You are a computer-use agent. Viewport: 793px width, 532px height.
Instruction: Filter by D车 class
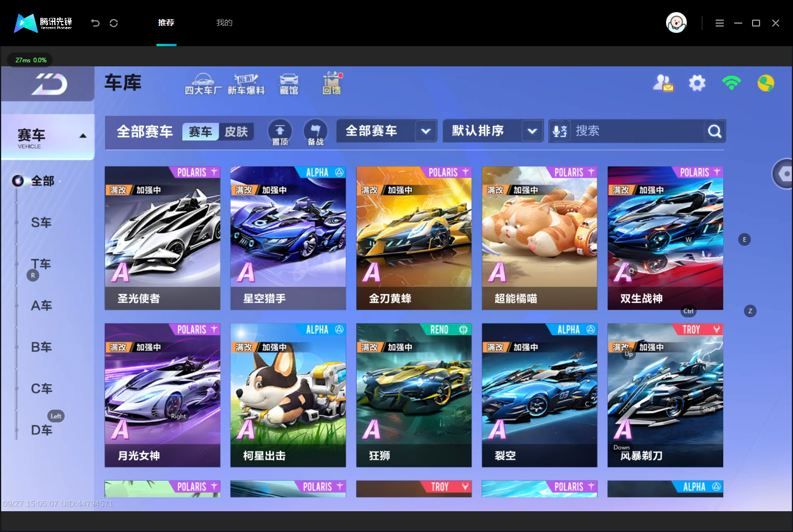tap(42, 430)
